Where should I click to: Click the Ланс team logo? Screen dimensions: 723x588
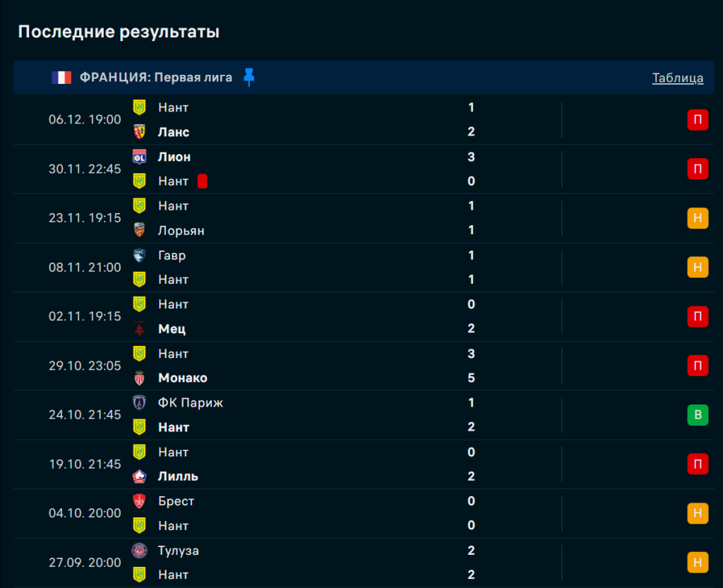click(x=139, y=132)
